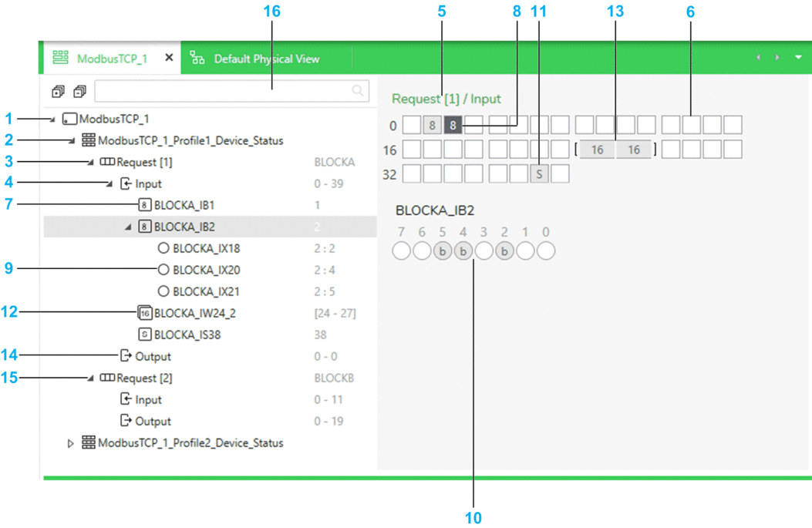Collapse the BLOCKA_IB2 node
Image resolution: width=812 pixels, height=528 pixels.
click(128, 227)
